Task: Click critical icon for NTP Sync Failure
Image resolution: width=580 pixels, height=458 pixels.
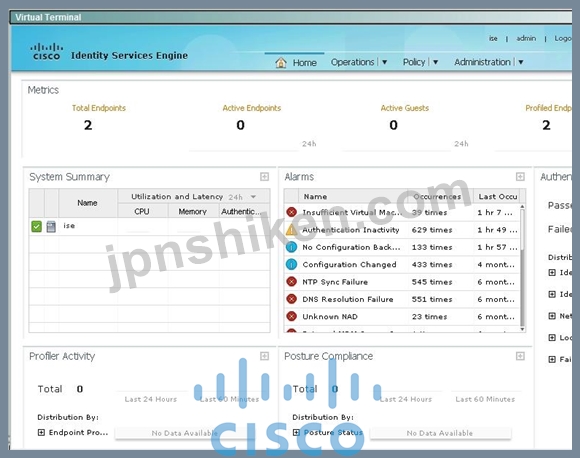Action: (x=291, y=282)
